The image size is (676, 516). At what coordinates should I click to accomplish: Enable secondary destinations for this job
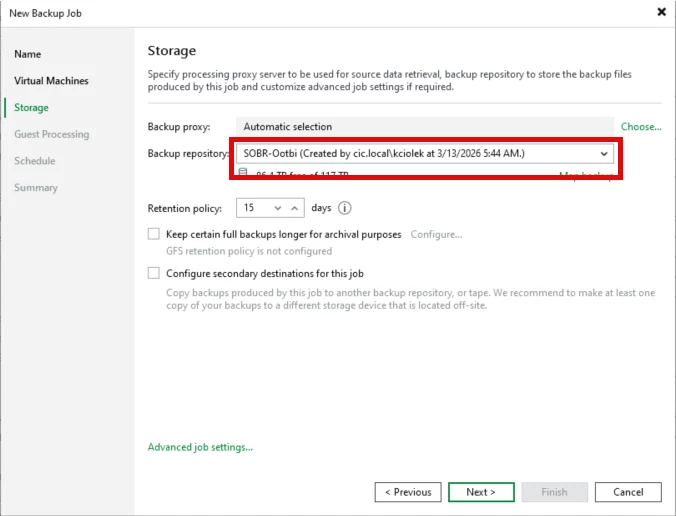point(154,273)
